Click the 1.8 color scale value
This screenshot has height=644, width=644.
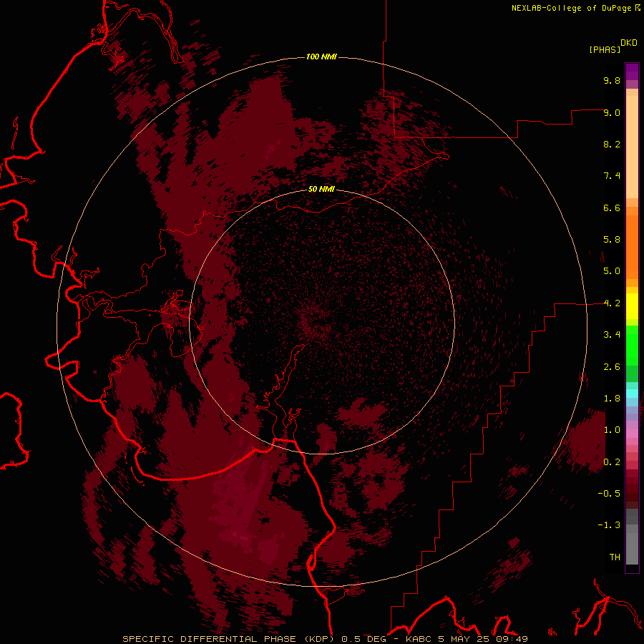[x=612, y=399]
